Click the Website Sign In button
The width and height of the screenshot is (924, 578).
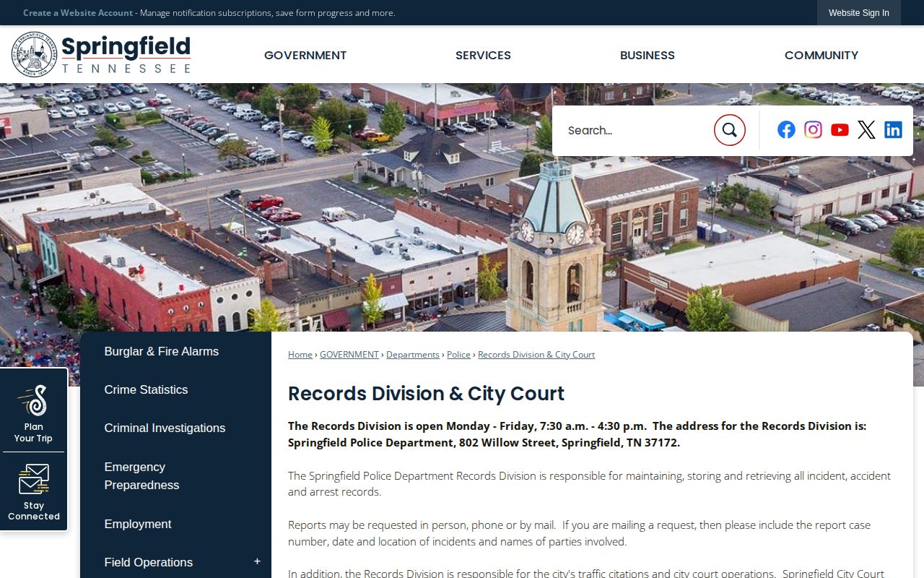[859, 13]
